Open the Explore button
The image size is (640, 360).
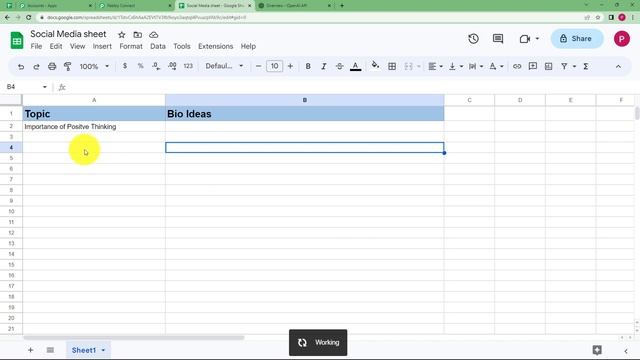click(597, 350)
